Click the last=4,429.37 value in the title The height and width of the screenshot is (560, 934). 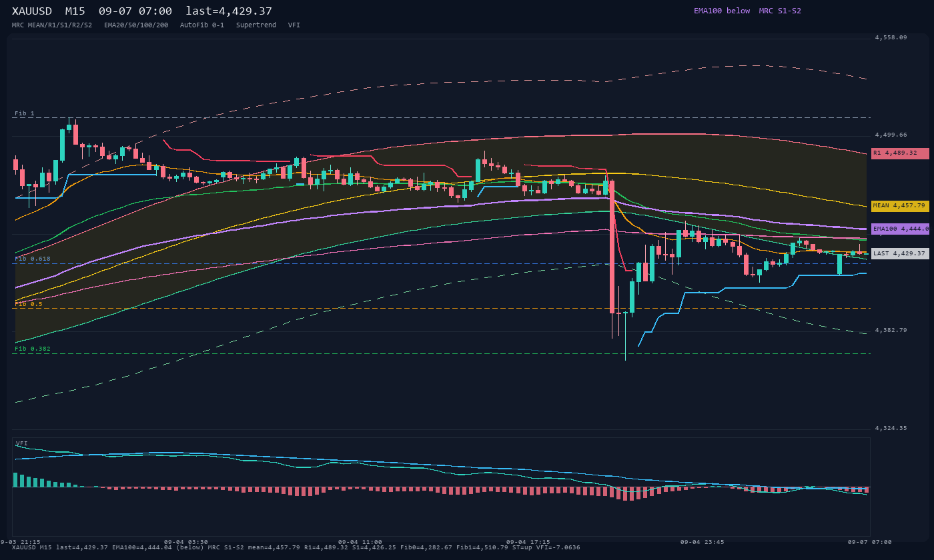[x=229, y=11]
